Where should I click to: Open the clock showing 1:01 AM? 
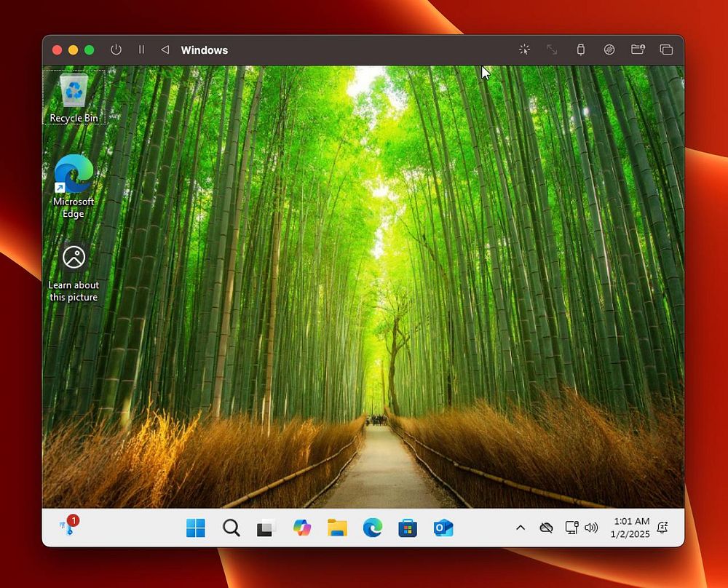[x=630, y=528]
